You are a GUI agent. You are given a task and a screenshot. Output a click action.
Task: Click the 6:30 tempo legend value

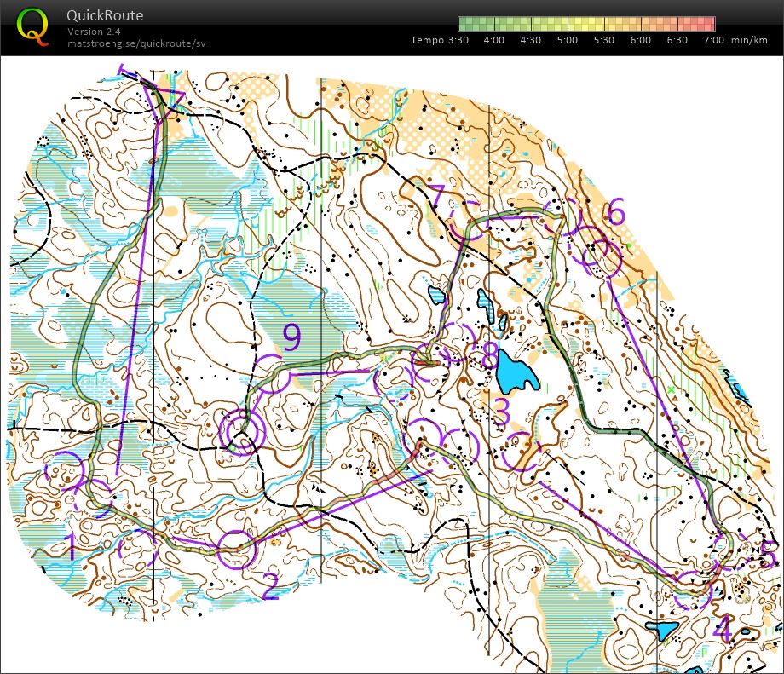point(677,40)
